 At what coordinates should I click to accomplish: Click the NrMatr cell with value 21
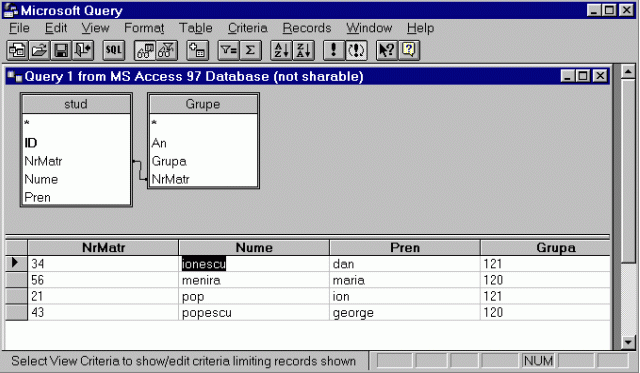click(103, 296)
